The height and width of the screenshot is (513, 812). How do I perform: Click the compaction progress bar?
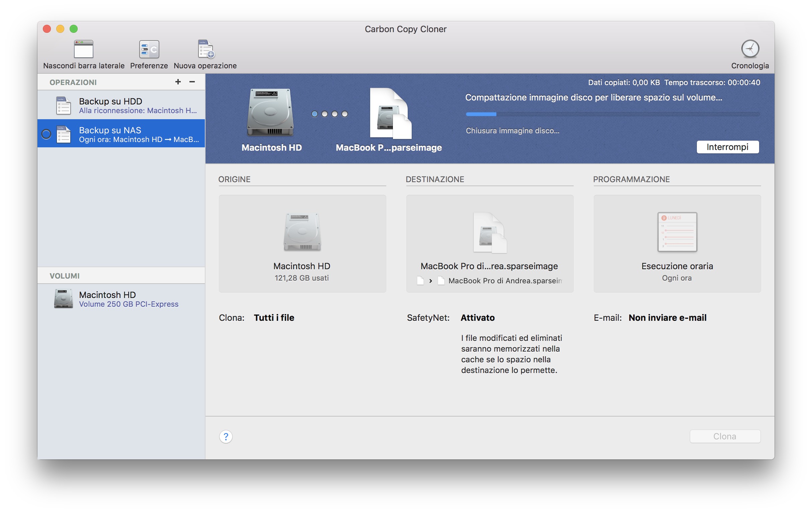pos(613,115)
